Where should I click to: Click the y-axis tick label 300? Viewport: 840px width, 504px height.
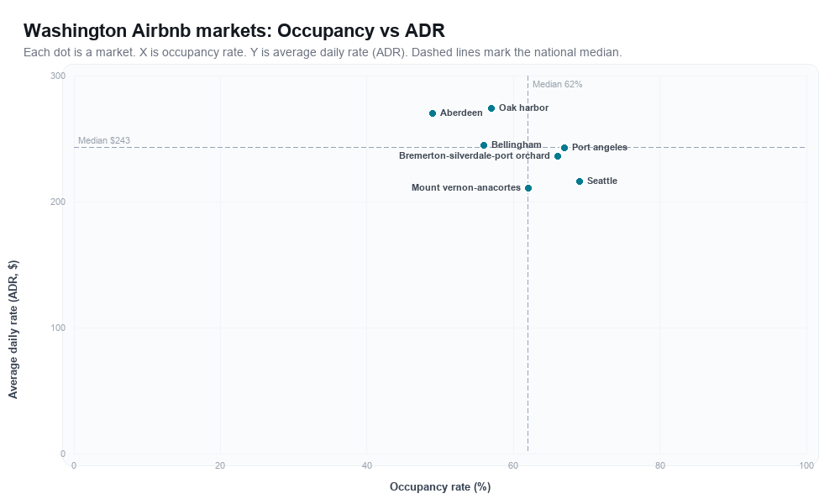point(58,76)
